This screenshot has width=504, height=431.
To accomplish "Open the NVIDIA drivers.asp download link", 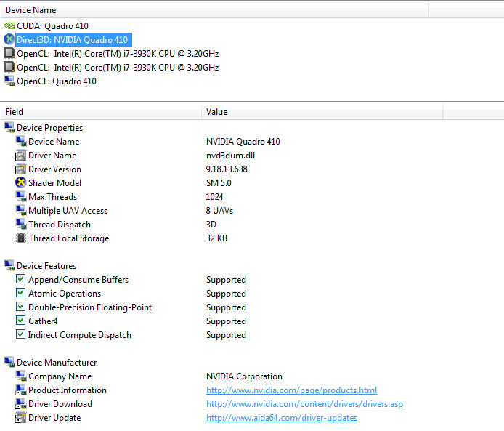I will 304,404.
